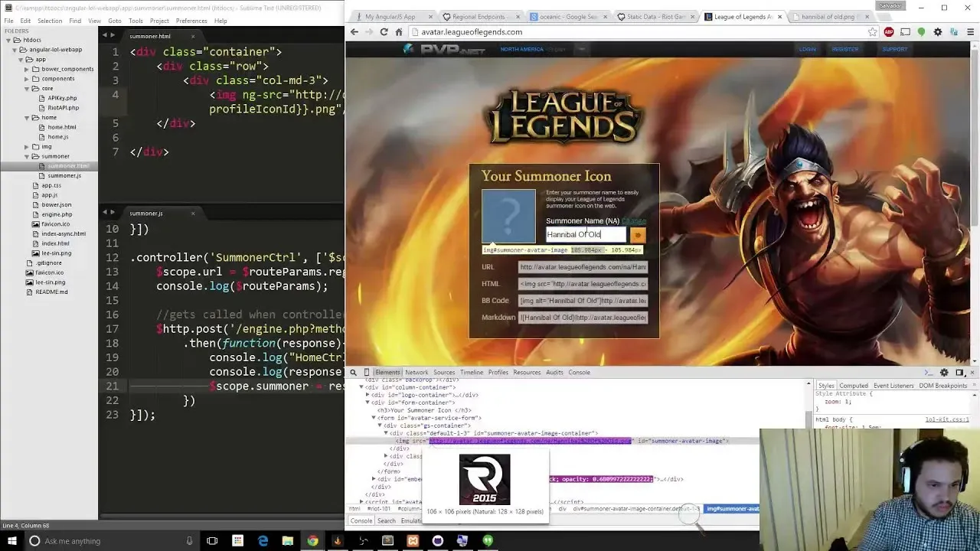Open the DevTools Audits panel

tap(554, 373)
